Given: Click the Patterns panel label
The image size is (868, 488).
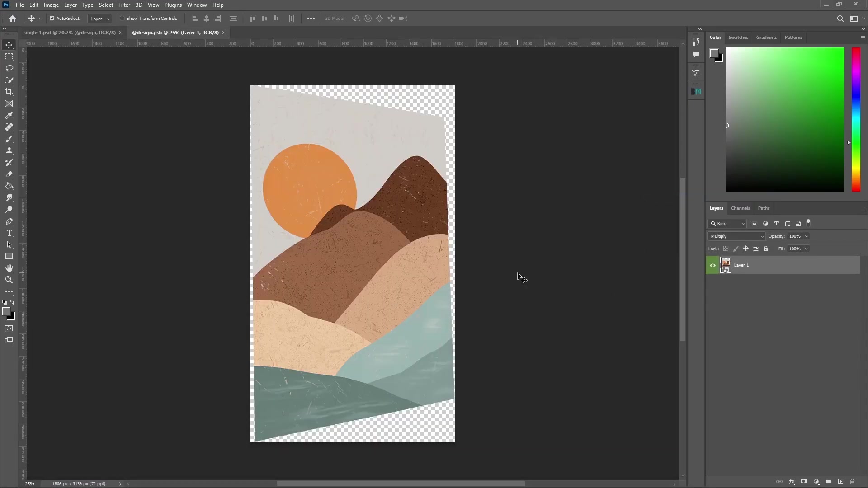Looking at the screenshot, I should point(793,37).
